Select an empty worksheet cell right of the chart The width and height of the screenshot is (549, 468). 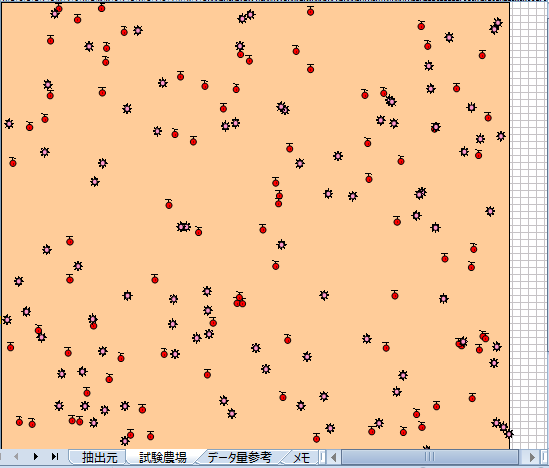(529, 210)
